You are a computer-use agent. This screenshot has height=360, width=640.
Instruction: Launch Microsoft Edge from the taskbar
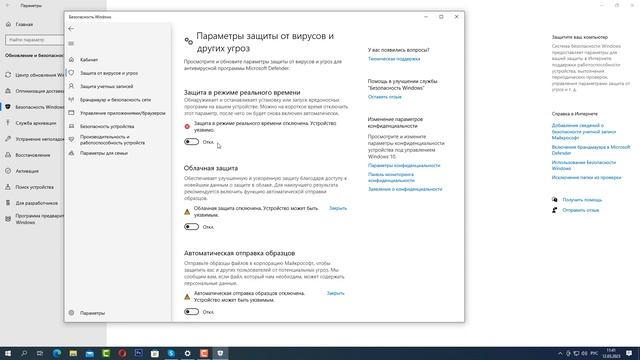[x=57, y=353]
